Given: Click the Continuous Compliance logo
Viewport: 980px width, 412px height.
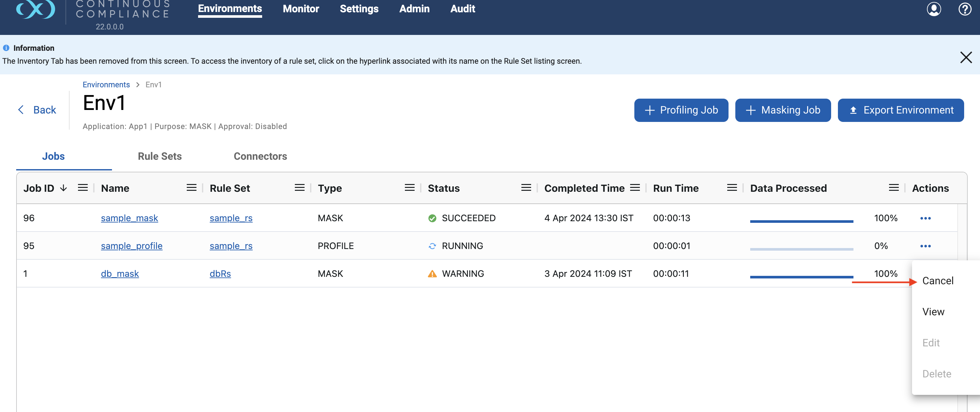Looking at the screenshot, I should click(35, 9).
